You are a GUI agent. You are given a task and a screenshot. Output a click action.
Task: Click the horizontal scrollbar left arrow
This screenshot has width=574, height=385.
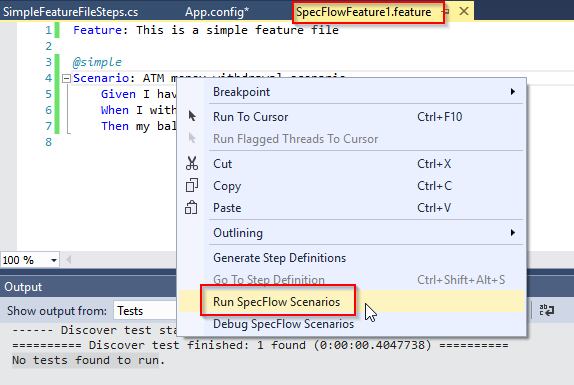[68, 260]
